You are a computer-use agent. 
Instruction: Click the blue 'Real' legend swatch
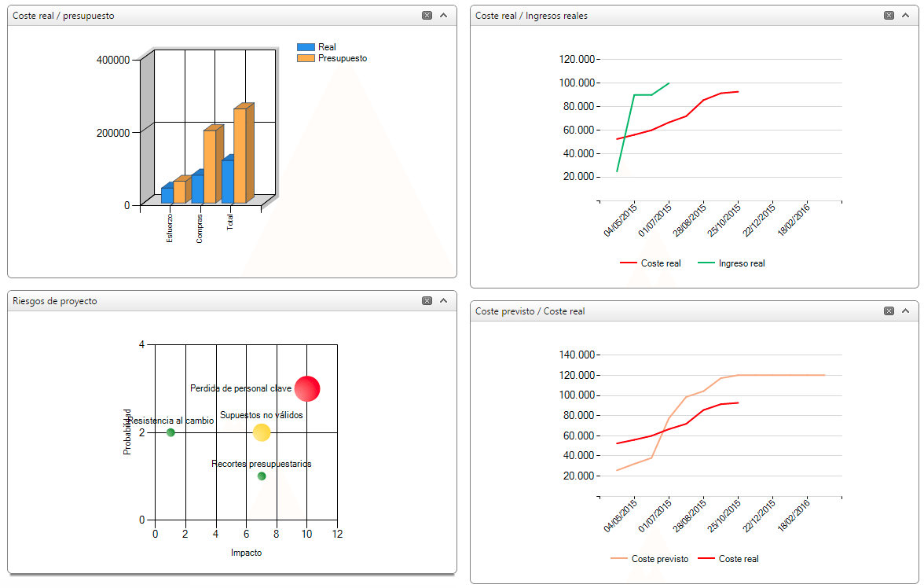(x=306, y=47)
